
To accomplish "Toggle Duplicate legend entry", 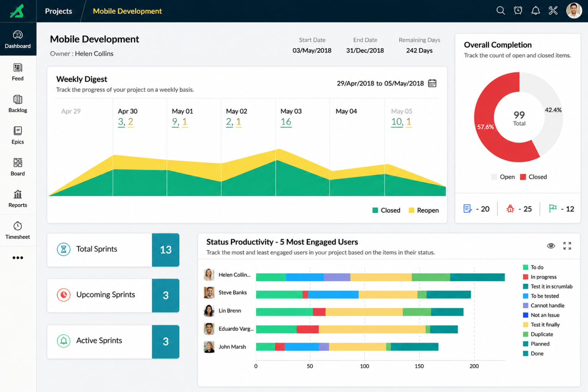I will click(x=538, y=334).
